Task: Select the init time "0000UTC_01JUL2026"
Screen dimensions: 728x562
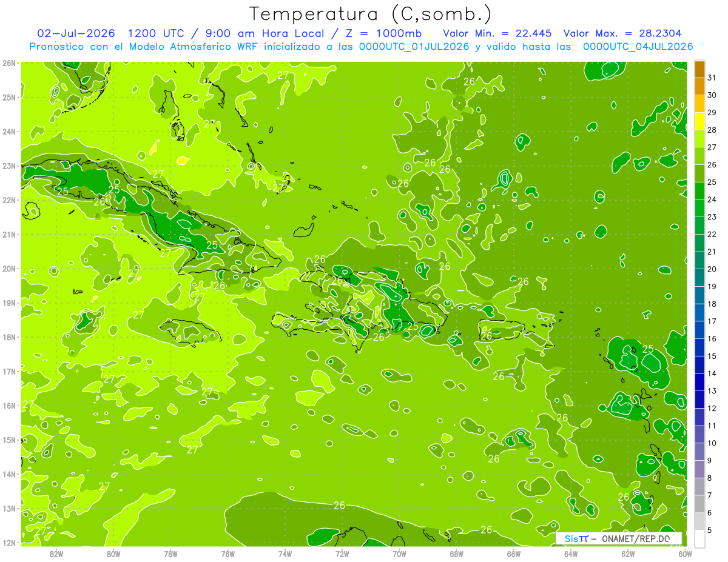Action: [x=414, y=46]
